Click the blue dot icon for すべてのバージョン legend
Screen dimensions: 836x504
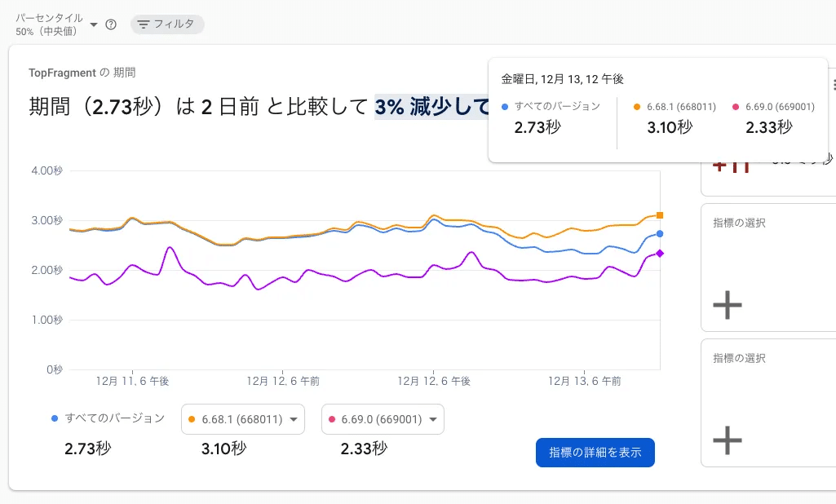coord(56,417)
